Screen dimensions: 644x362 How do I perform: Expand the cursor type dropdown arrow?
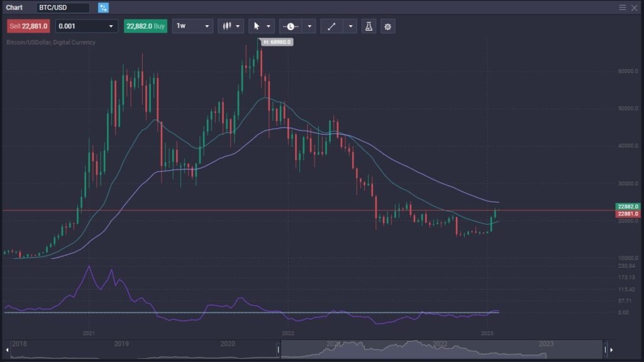tap(269, 26)
